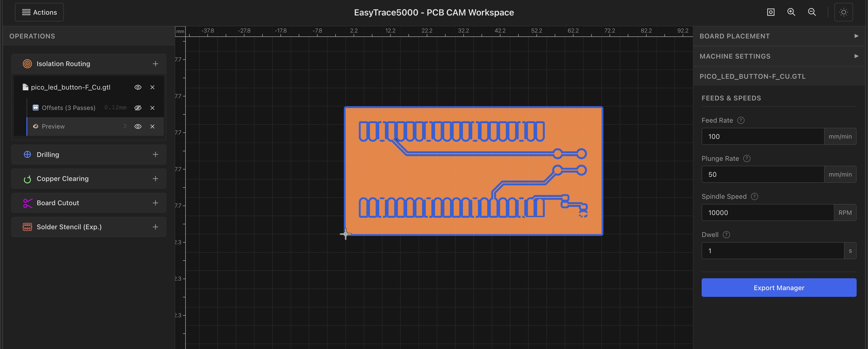
Task: Click the zoom in magnifier icon
Action: click(791, 12)
